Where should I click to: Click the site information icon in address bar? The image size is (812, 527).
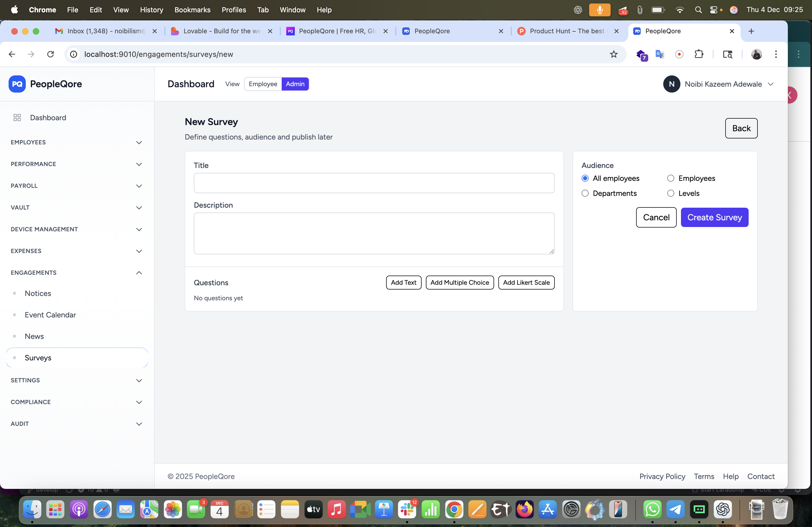click(73, 54)
